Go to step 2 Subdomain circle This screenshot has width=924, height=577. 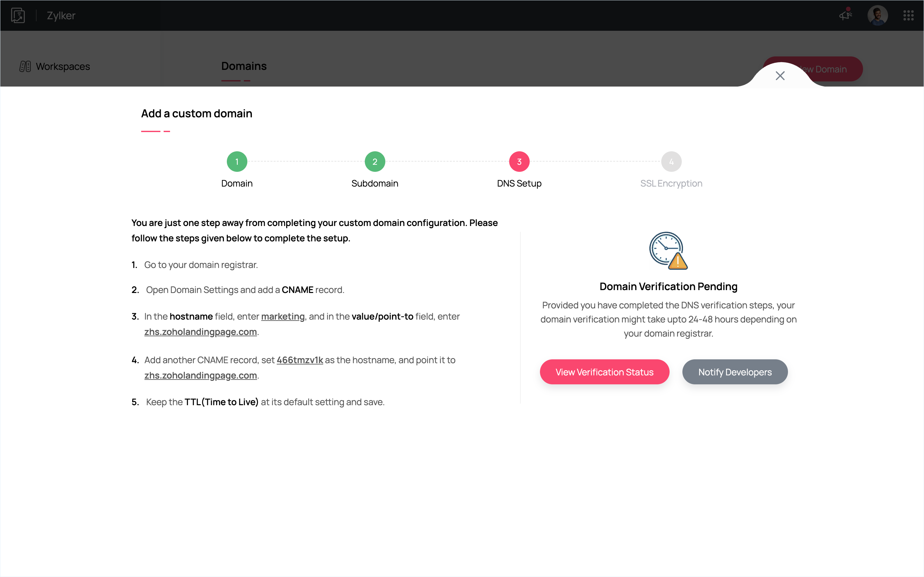[374, 162]
